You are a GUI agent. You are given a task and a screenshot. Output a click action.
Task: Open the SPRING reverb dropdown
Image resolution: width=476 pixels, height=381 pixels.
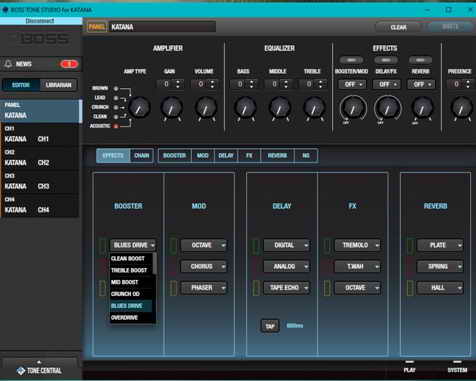[440, 267]
